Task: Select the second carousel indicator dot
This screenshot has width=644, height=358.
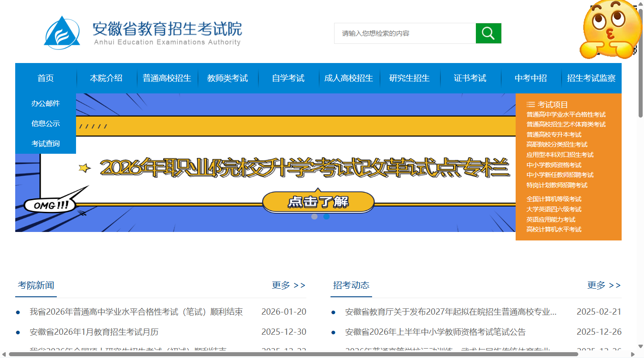Action: coord(326,216)
